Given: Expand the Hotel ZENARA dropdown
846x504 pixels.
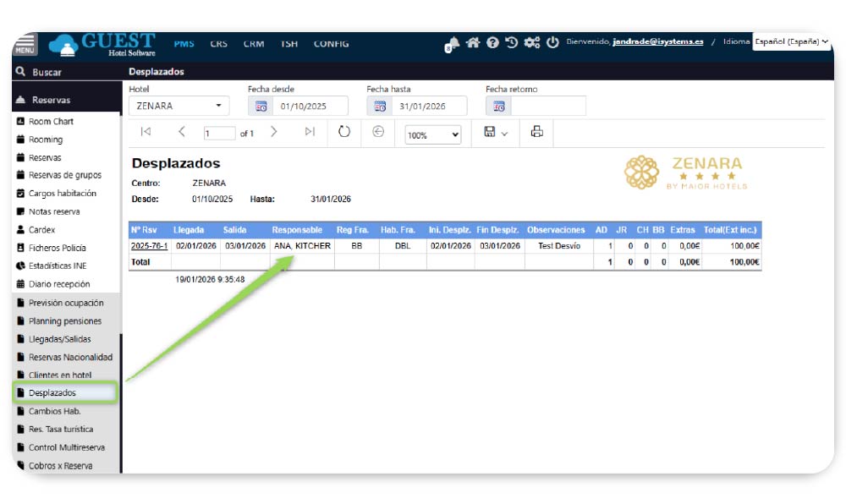Looking at the screenshot, I should coord(219,107).
